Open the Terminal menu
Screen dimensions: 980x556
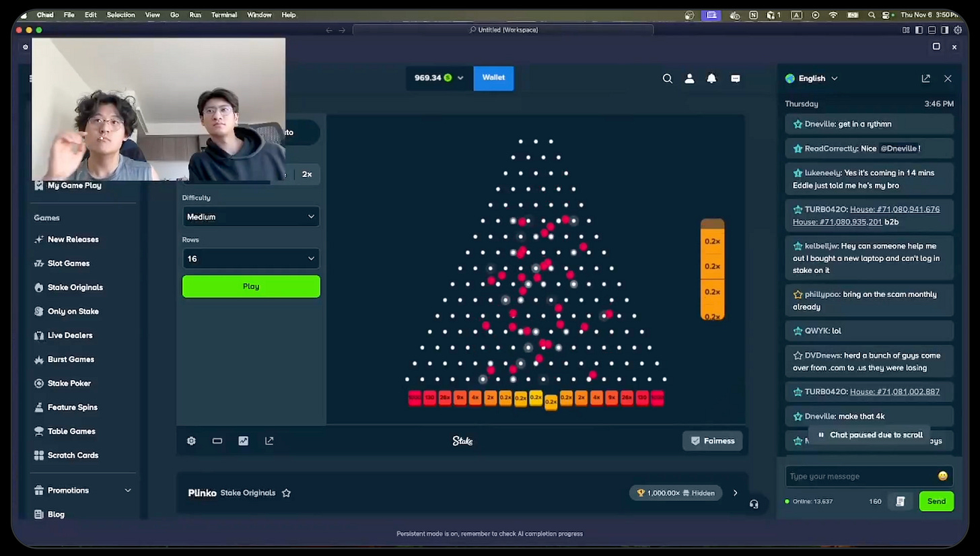click(x=224, y=15)
